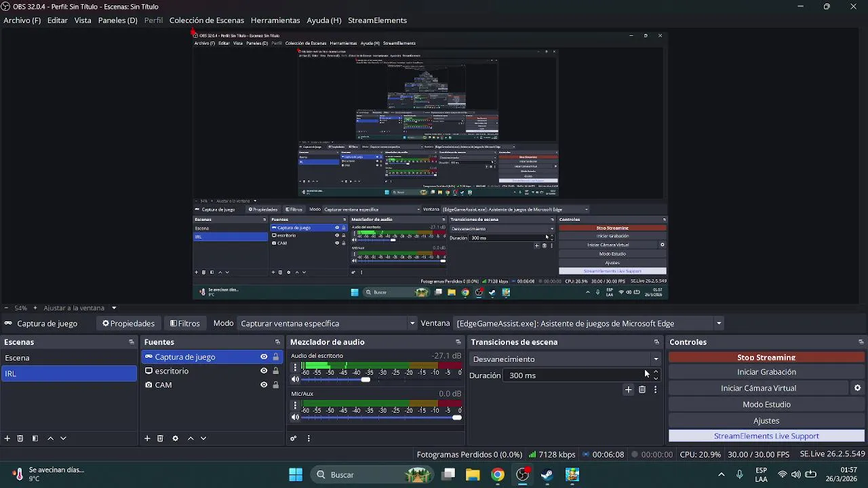Screen dimensions: 868x488
Task: Adjust the Audio del escritorio volume slider
Action: [382, 380]
